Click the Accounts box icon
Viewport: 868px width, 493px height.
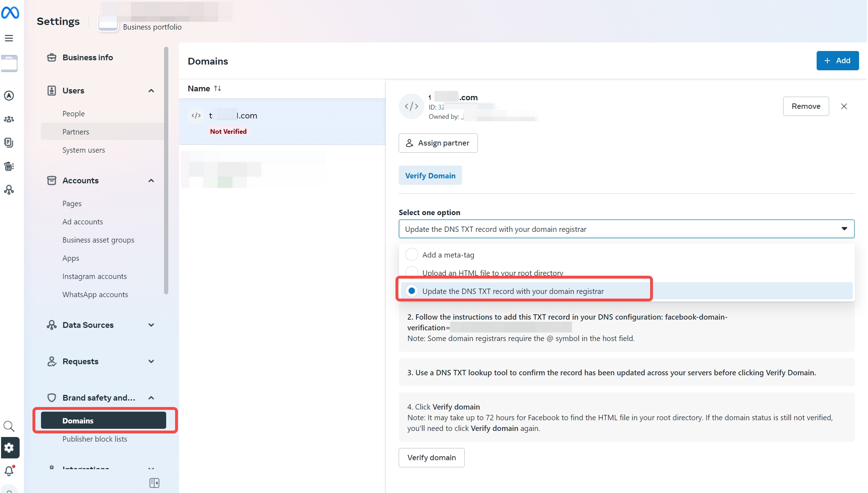(x=52, y=181)
